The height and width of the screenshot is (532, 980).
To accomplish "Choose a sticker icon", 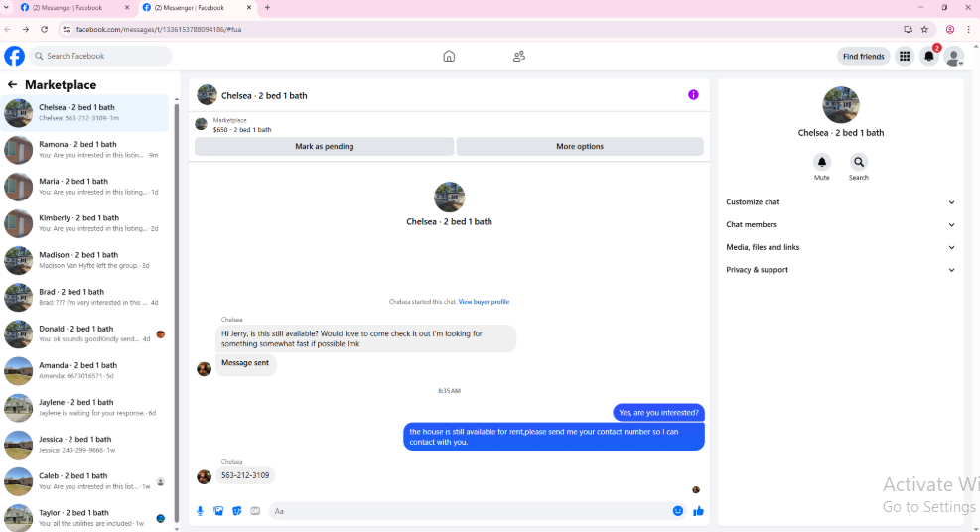I will point(237,511).
